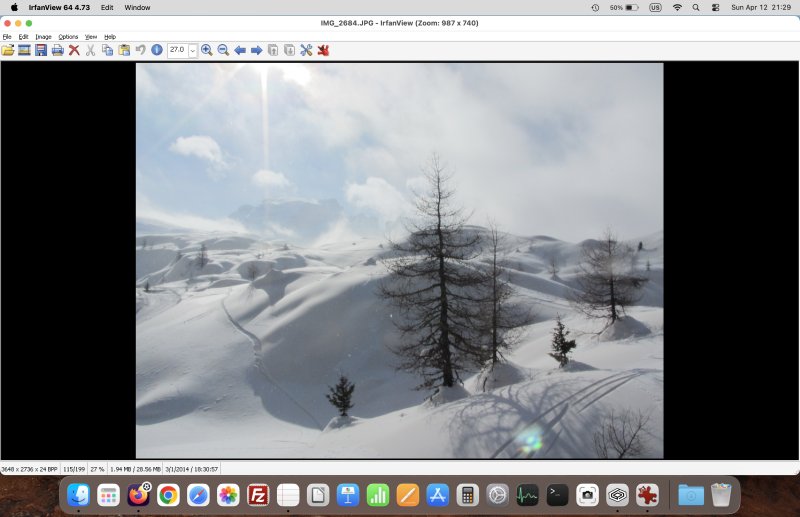Delete file using red X icon

(74, 50)
